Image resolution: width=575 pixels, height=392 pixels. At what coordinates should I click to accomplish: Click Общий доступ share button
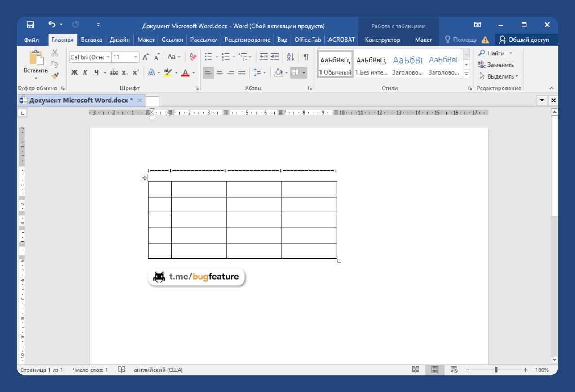tap(524, 40)
